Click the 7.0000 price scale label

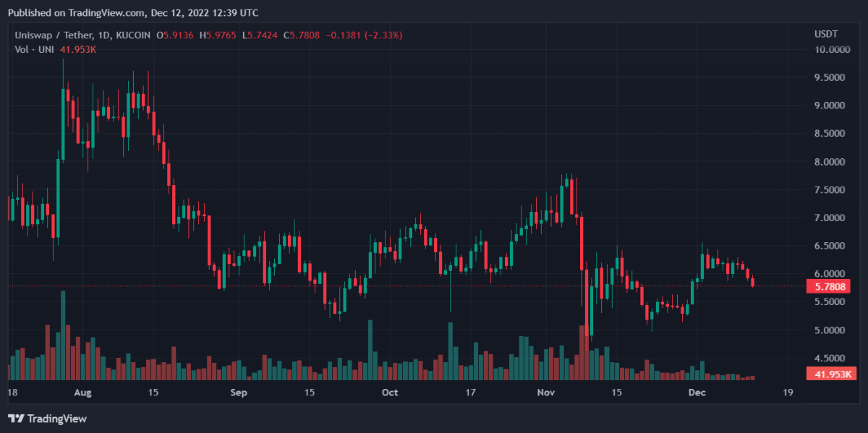tap(831, 218)
